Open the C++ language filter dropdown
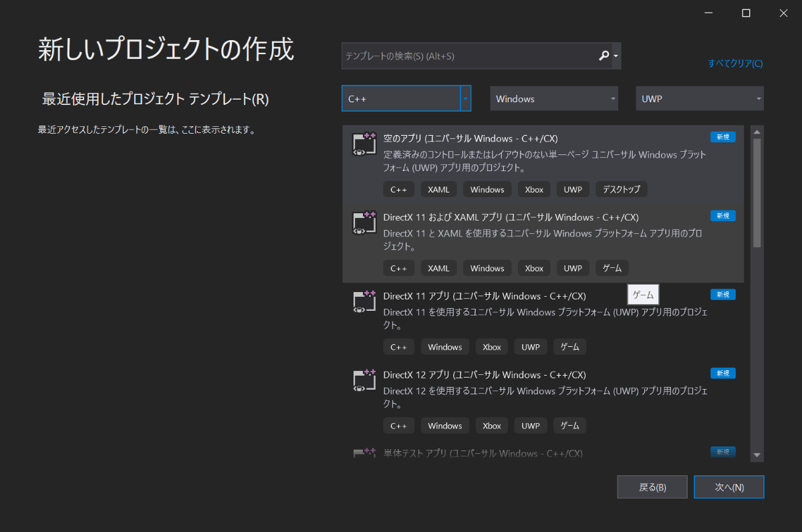The width and height of the screenshot is (802, 532). coord(406,98)
